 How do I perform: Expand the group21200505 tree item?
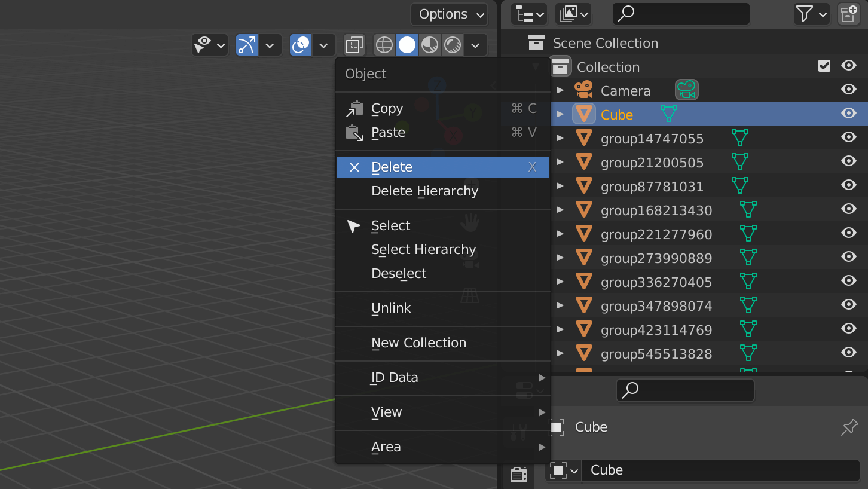(560, 162)
